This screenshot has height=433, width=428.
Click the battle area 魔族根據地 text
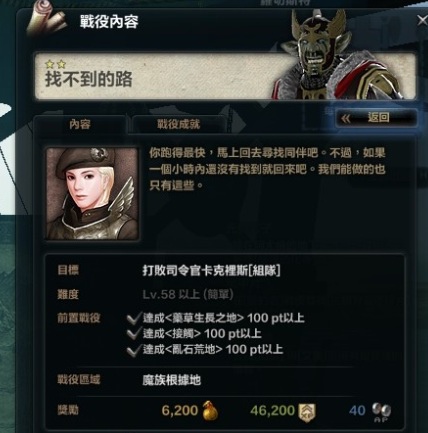pyautogui.click(x=172, y=380)
